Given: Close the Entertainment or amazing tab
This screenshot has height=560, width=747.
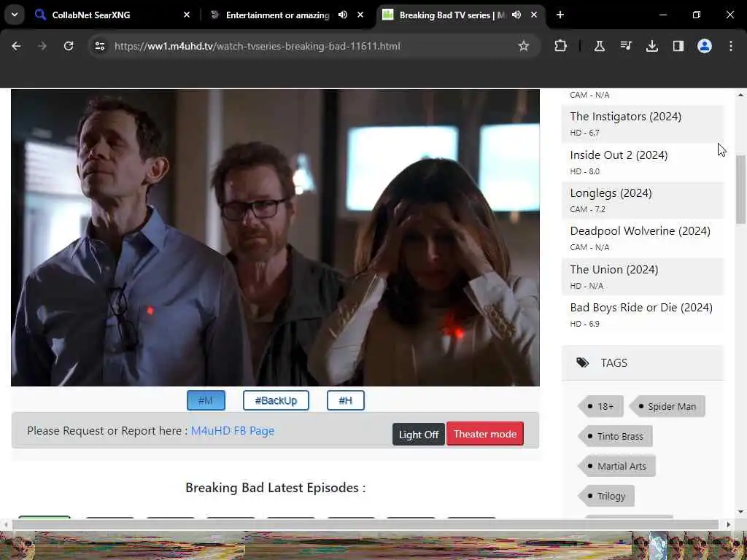Looking at the screenshot, I should click(x=360, y=15).
